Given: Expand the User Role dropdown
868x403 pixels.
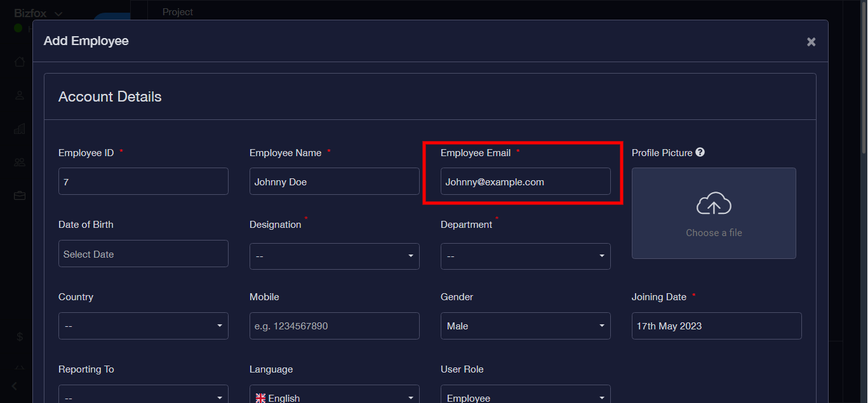Looking at the screenshot, I should tap(525, 397).
